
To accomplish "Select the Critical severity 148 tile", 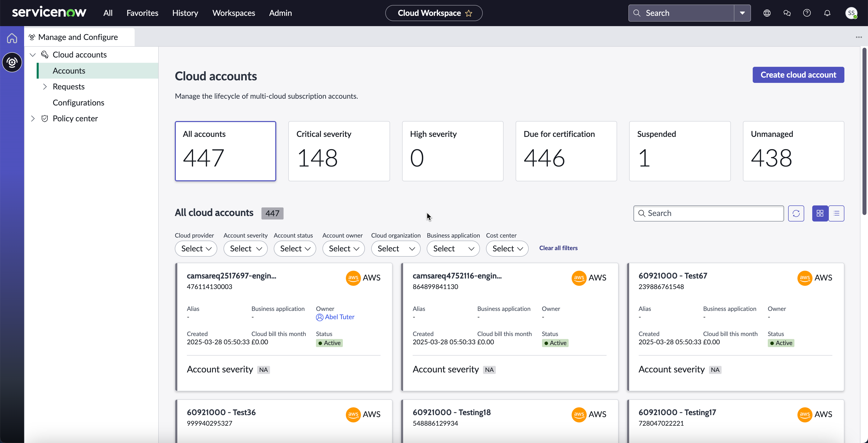I will 339,151.
